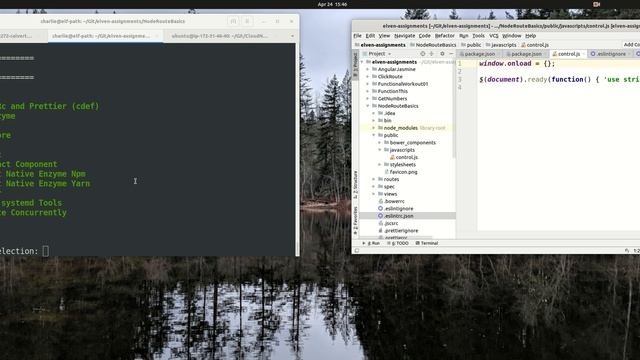This screenshot has height=360, width=640.
Task: Open the Help menu
Action: click(x=530, y=36)
